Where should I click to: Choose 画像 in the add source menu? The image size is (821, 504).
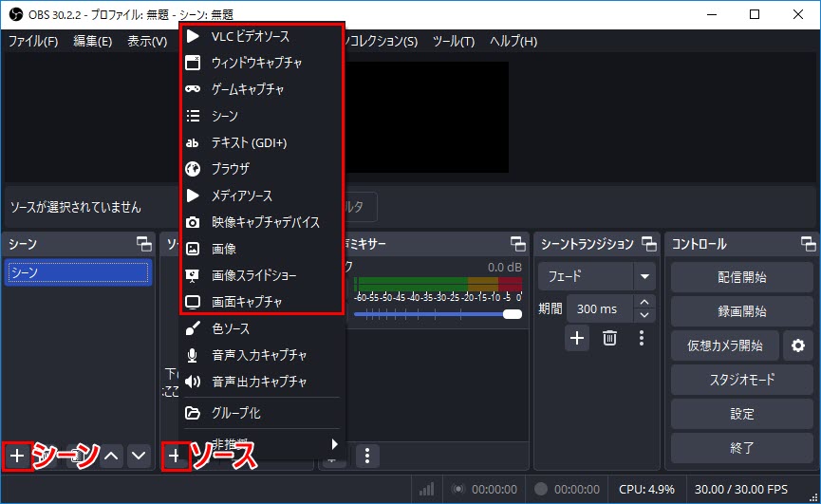[x=261, y=249]
